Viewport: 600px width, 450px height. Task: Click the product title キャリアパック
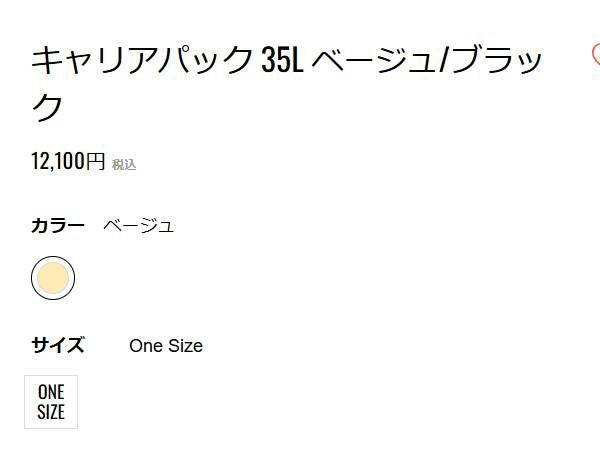click(x=142, y=61)
